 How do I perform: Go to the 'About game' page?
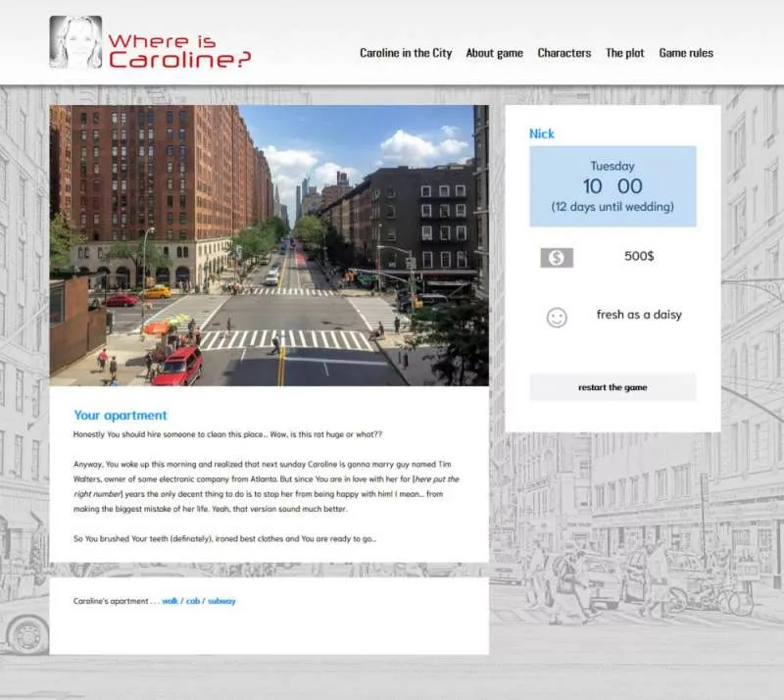point(494,53)
